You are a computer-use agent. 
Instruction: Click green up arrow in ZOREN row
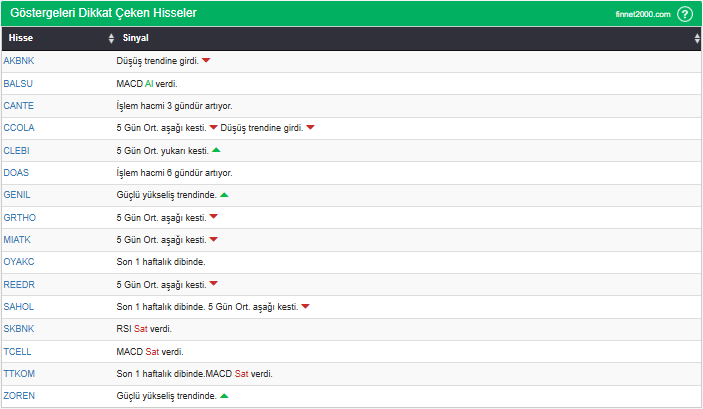tap(224, 396)
